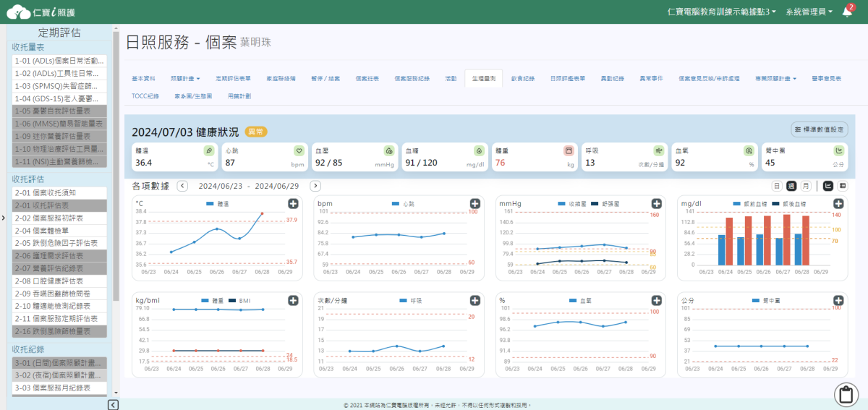Open 2-10 體適能檢測紀錄表
The width and height of the screenshot is (868, 410).
point(60,306)
